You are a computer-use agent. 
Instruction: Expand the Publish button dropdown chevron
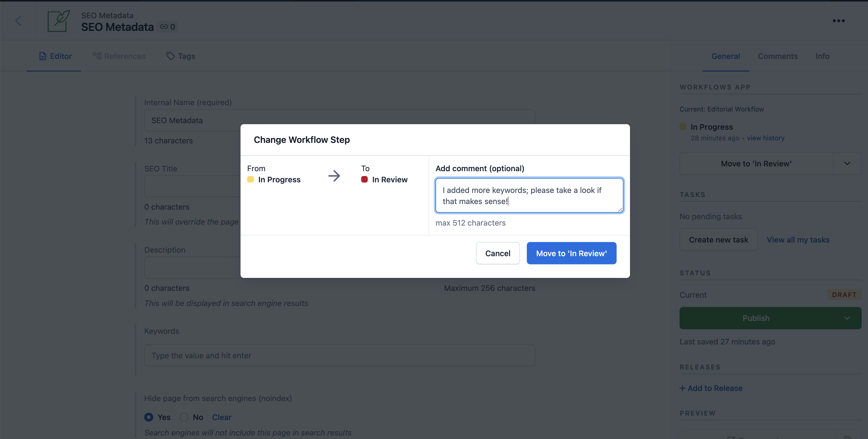[847, 318]
